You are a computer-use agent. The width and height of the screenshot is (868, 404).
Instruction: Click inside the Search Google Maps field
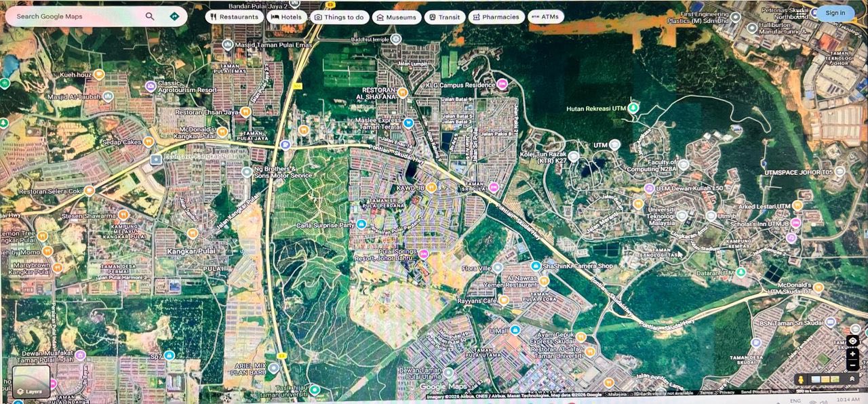pyautogui.click(x=75, y=16)
